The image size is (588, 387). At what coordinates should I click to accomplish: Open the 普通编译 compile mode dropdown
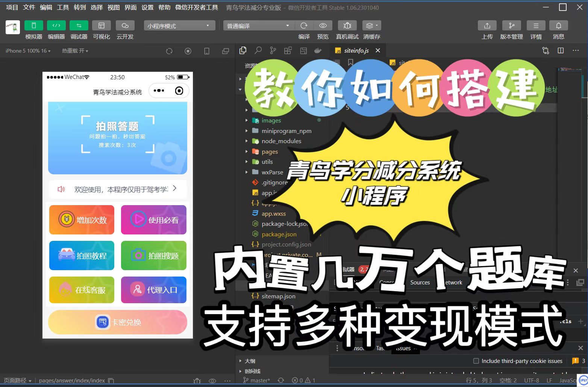[258, 26]
